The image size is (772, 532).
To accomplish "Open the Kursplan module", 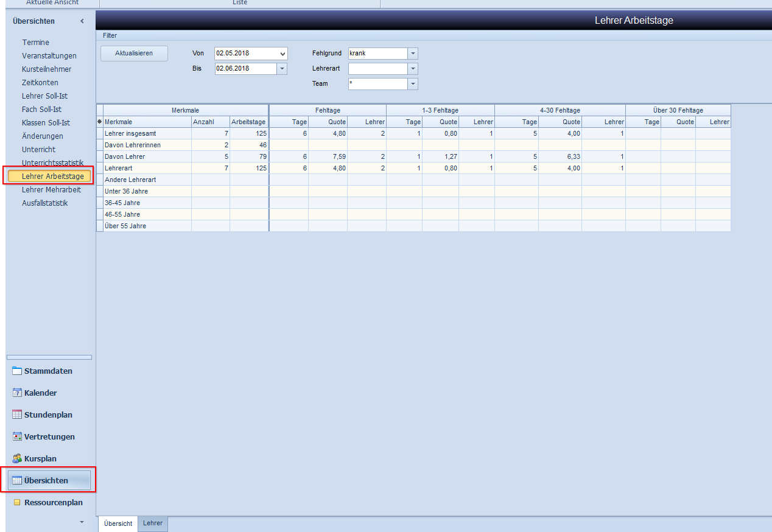I will (49, 458).
